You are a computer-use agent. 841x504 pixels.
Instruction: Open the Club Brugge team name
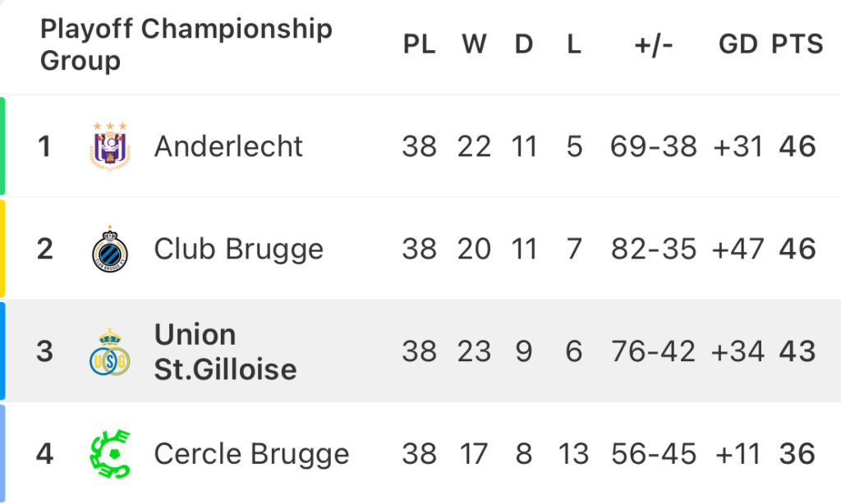coord(239,250)
